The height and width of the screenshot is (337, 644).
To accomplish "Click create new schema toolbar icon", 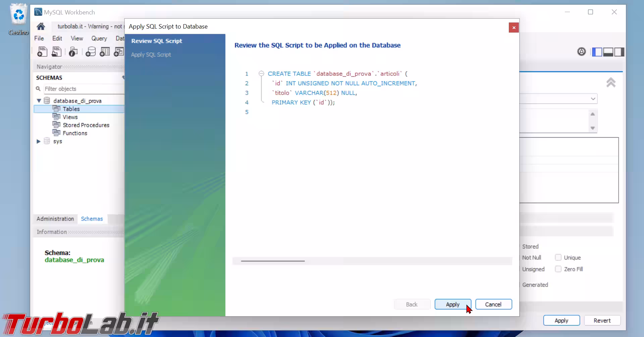I will point(91,51).
